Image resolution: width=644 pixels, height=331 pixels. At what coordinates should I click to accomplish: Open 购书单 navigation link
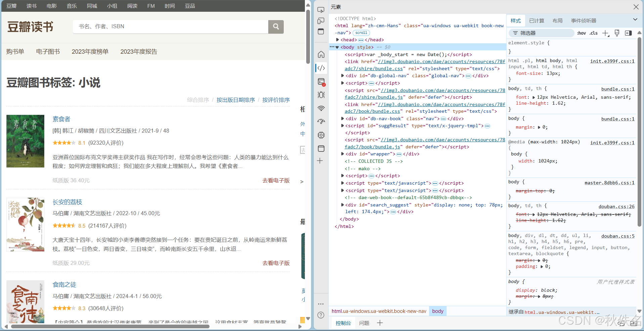pos(15,52)
